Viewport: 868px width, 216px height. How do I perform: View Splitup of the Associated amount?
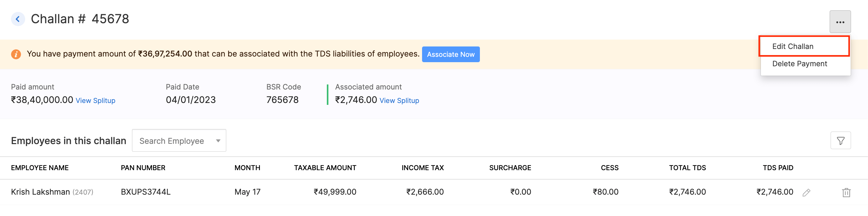399,100
